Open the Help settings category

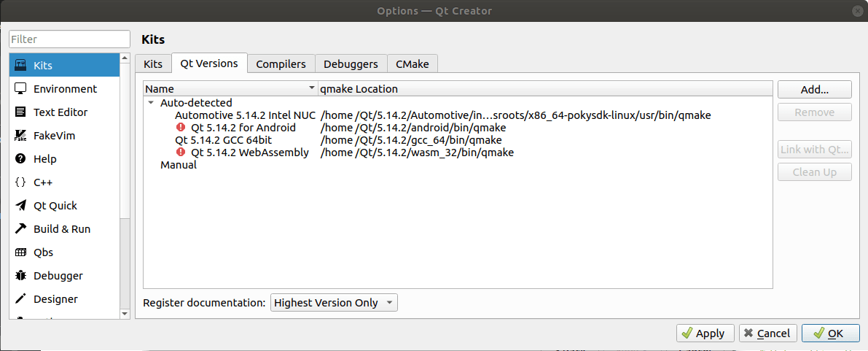pyautogui.click(x=44, y=159)
